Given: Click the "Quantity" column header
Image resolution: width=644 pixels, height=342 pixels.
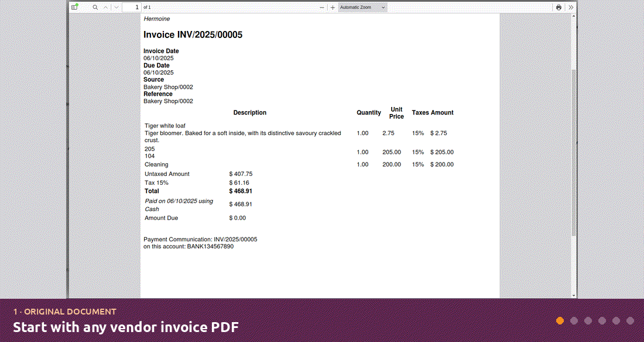Looking at the screenshot, I should click(369, 112).
